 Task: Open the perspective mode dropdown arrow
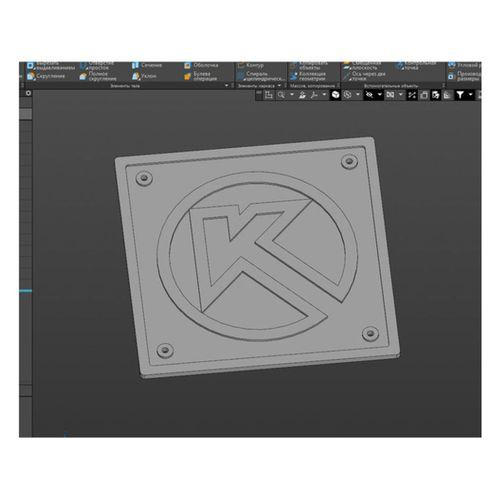358,95
